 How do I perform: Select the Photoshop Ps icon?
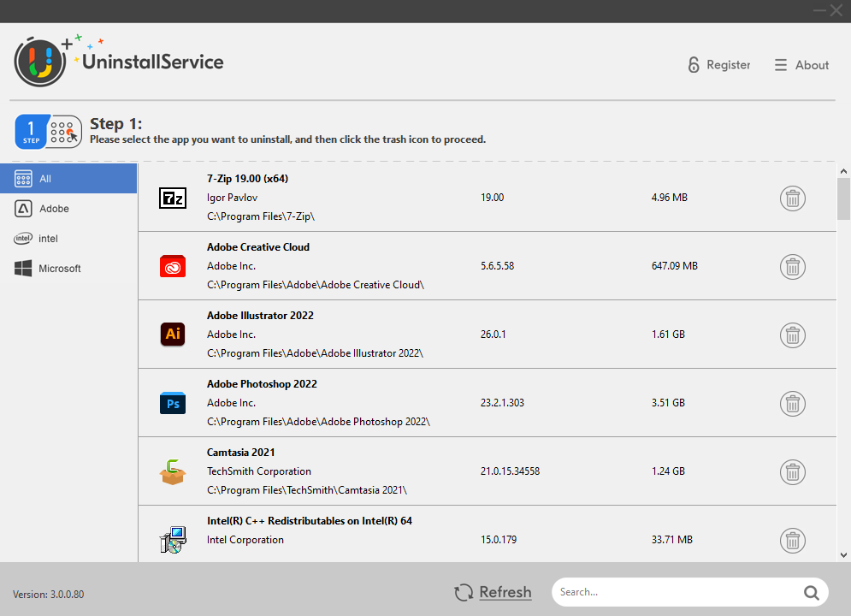pyautogui.click(x=173, y=403)
